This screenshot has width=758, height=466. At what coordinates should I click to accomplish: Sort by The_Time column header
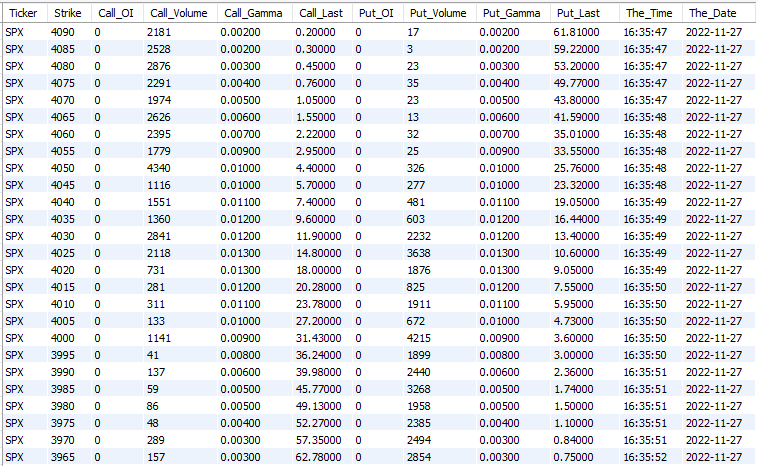[647, 13]
